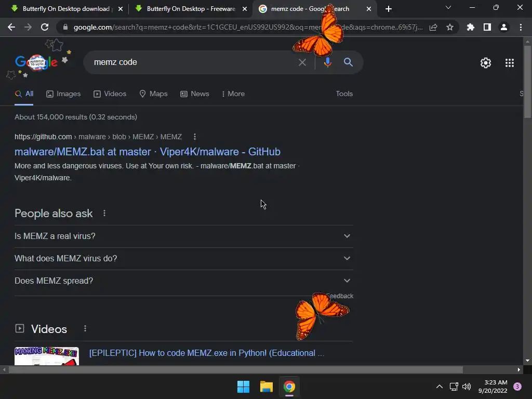Clear the search box with the X
532x399 pixels.
coord(302,62)
